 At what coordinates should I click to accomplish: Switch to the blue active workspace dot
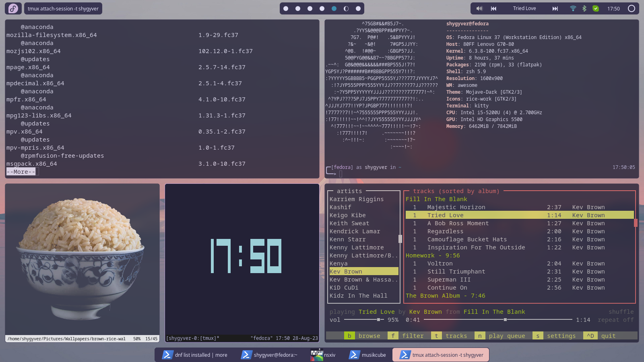(334, 8)
